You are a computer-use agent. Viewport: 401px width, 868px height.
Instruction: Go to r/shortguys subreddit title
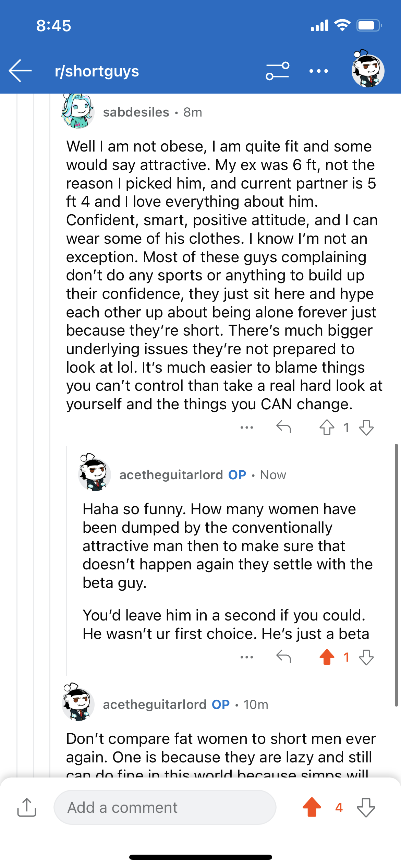pos(97,71)
